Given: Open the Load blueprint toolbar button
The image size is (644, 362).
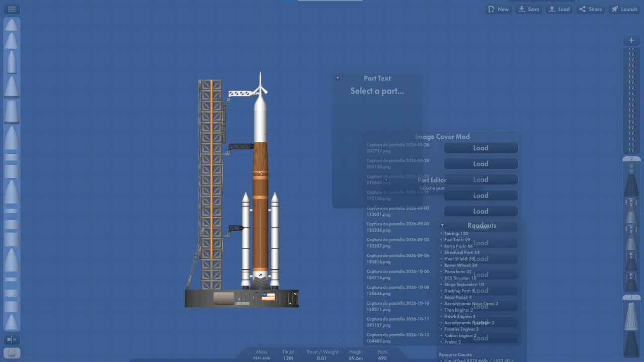Looking at the screenshot, I should 559,9.
